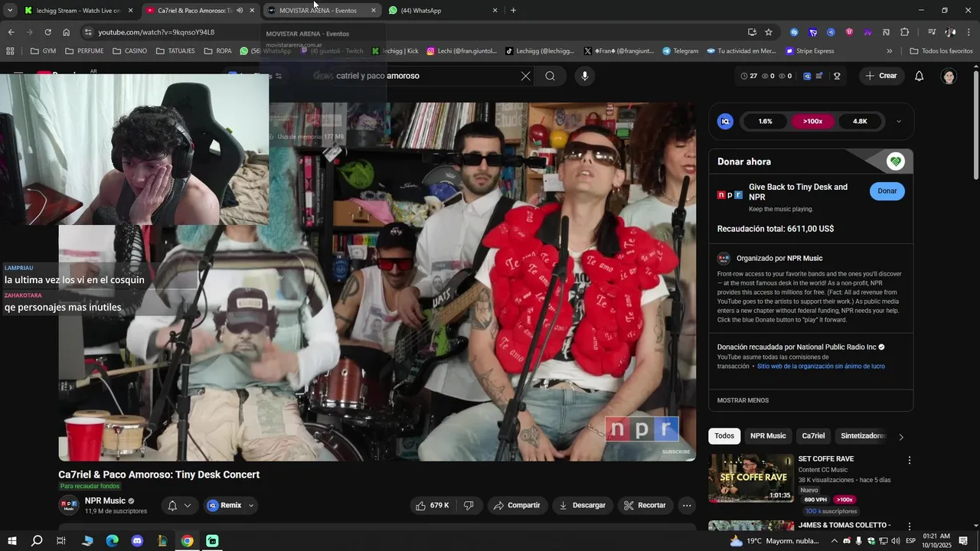Open the Windows Start menu
The height and width of the screenshot is (551, 980).
[12, 541]
